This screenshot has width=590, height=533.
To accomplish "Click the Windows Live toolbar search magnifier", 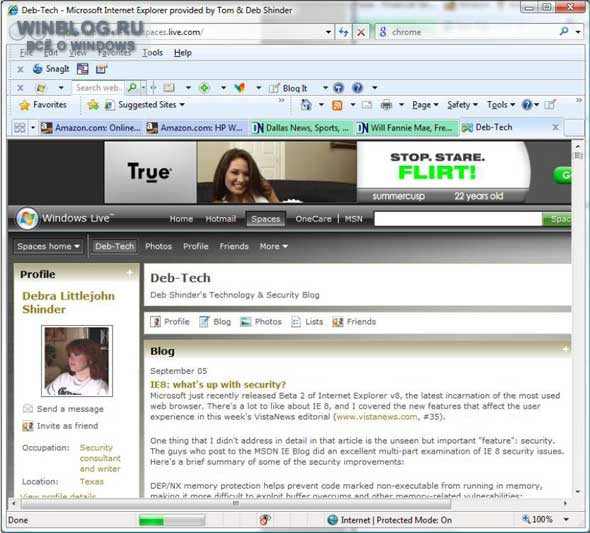I will pos(132,88).
